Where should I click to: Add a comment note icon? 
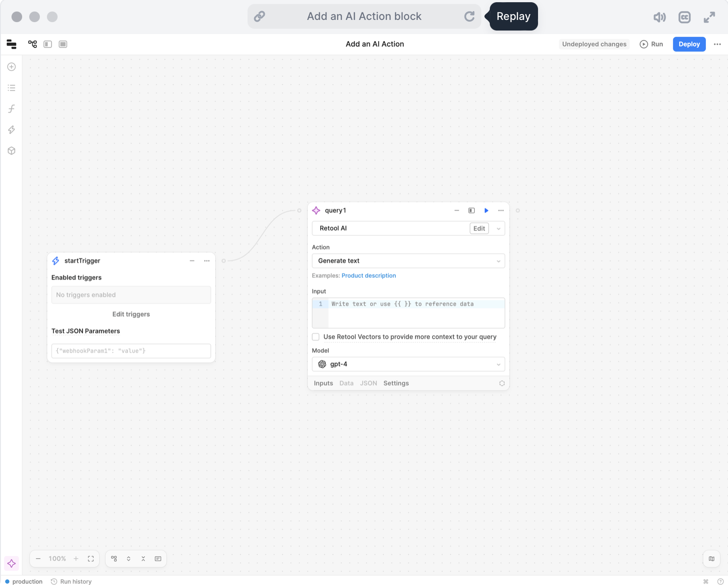click(158, 559)
